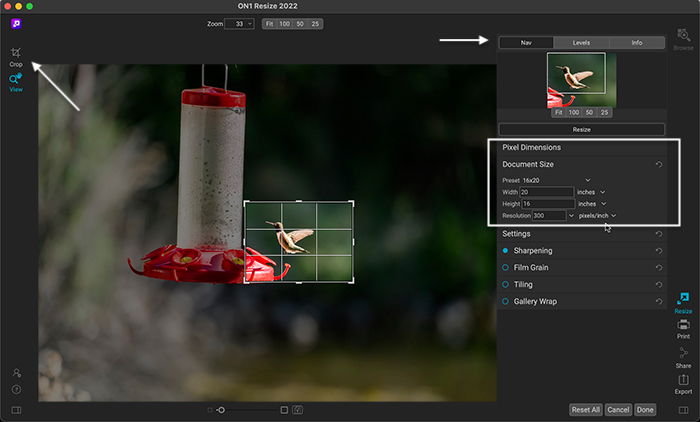Click Fit under navigator thumbnail
Screen dimensions: 700x422
pos(558,113)
